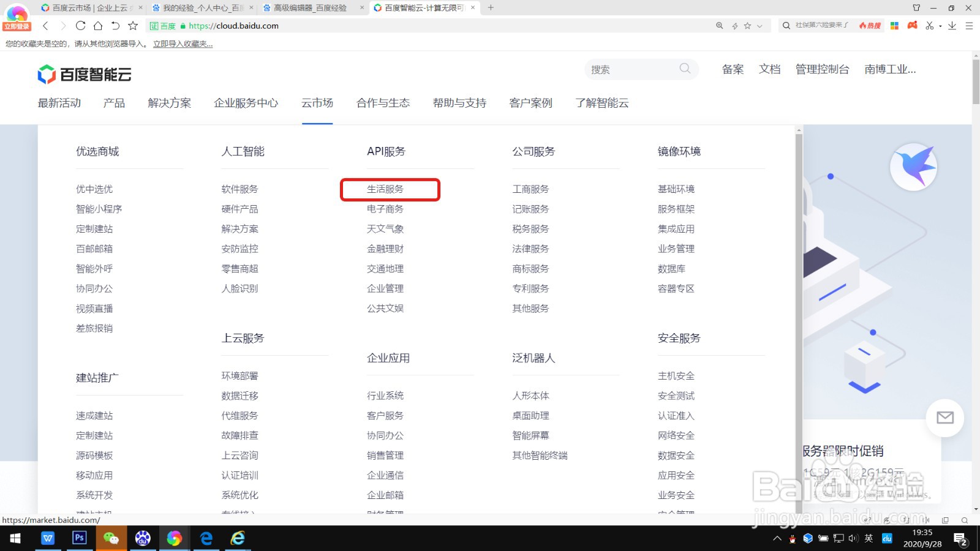Expand the system tray hidden icons chevron

777,539
